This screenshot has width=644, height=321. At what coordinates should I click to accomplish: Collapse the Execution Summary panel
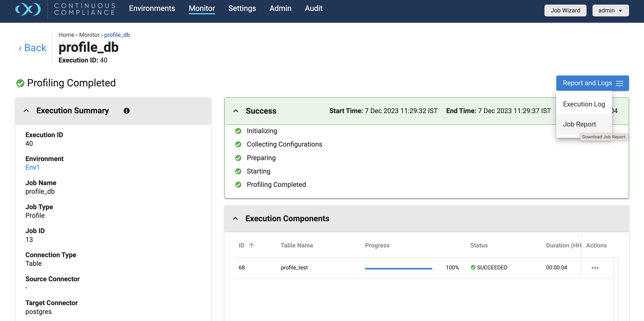coord(26,111)
